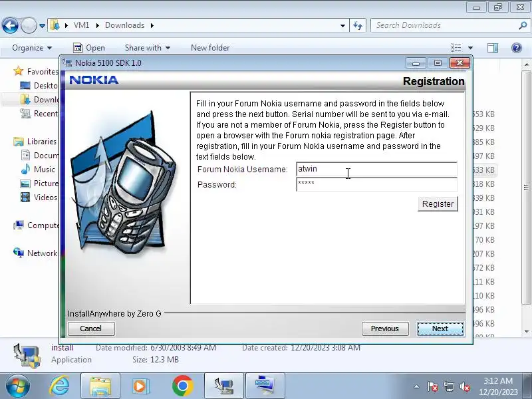The height and width of the screenshot is (399, 532).
Task: Select Desktop in navigation pane
Action: (x=39, y=86)
